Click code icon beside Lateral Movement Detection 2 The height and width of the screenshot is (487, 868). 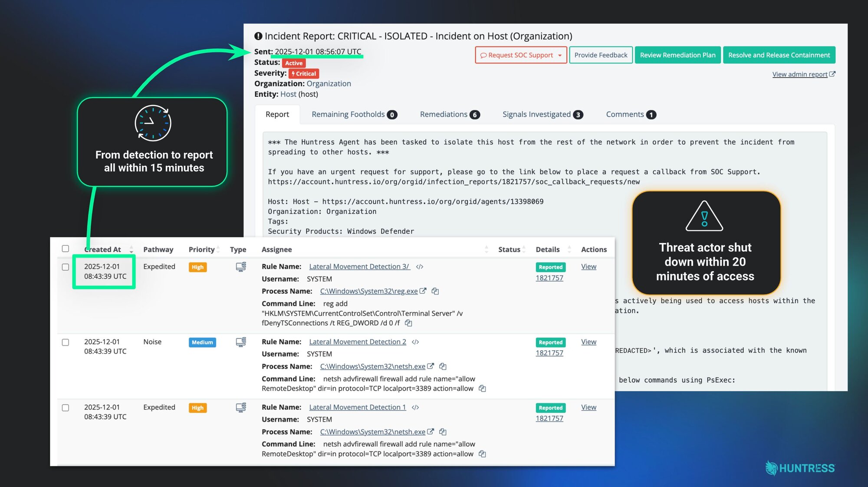(415, 342)
